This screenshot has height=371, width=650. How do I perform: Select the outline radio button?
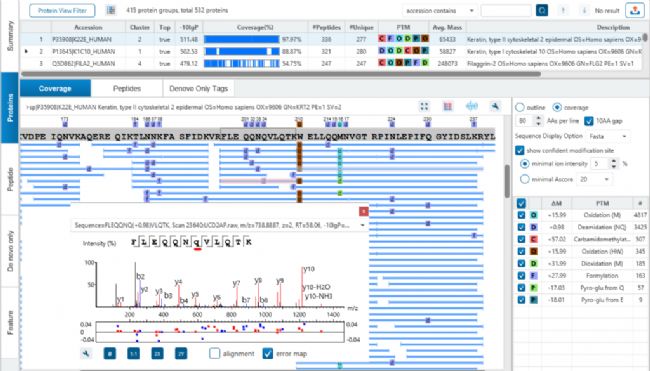click(520, 107)
